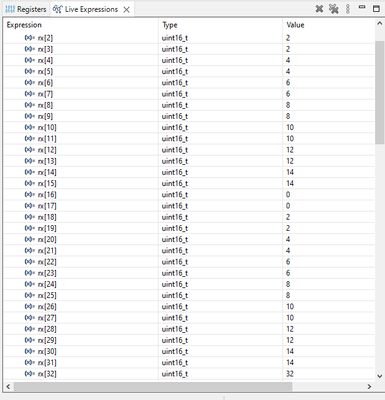Select the rx[18] expression row
Viewport: 385px width, 400px height.
(x=189, y=217)
